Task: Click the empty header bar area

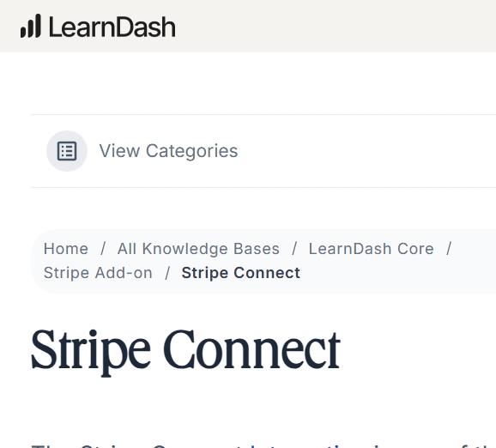Action: 336,26
